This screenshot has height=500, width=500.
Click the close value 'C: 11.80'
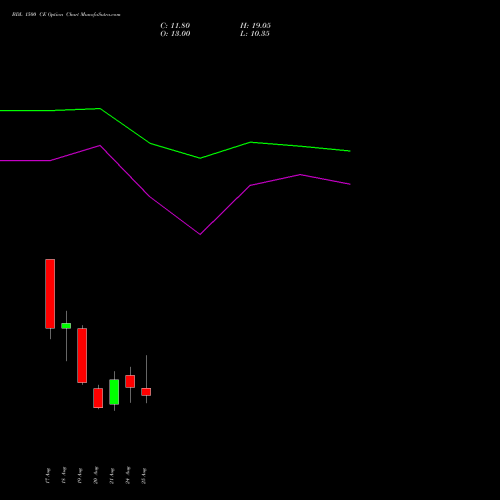click(175, 26)
